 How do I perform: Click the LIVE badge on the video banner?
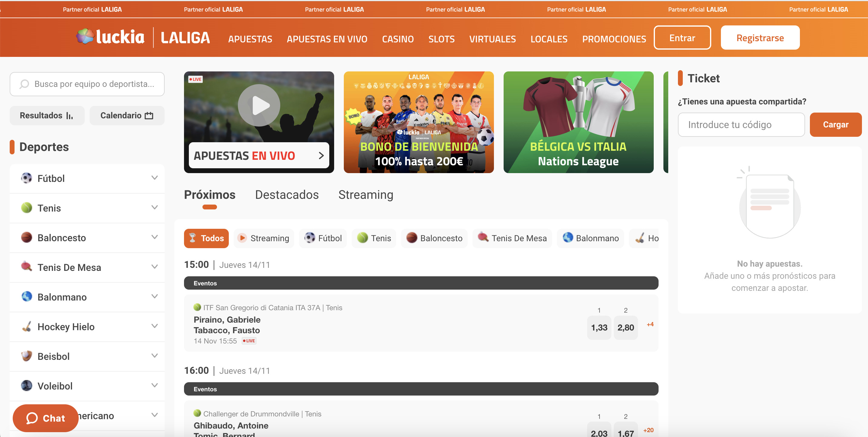(196, 79)
